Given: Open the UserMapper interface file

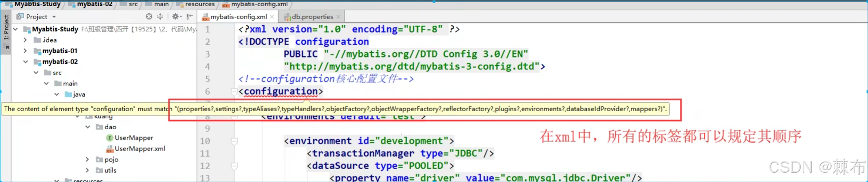Looking at the screenshot, I should pyautogui.click(x=134, y=138).
